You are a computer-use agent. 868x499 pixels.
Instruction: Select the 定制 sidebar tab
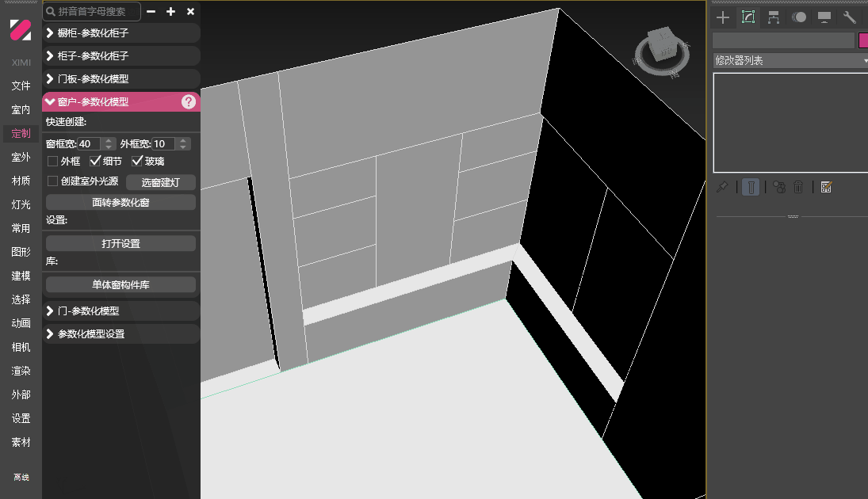coord(21,133)
